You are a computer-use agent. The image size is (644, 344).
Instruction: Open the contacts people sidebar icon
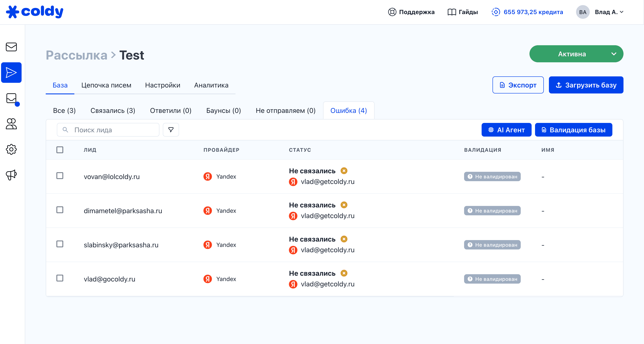[11, 124]
